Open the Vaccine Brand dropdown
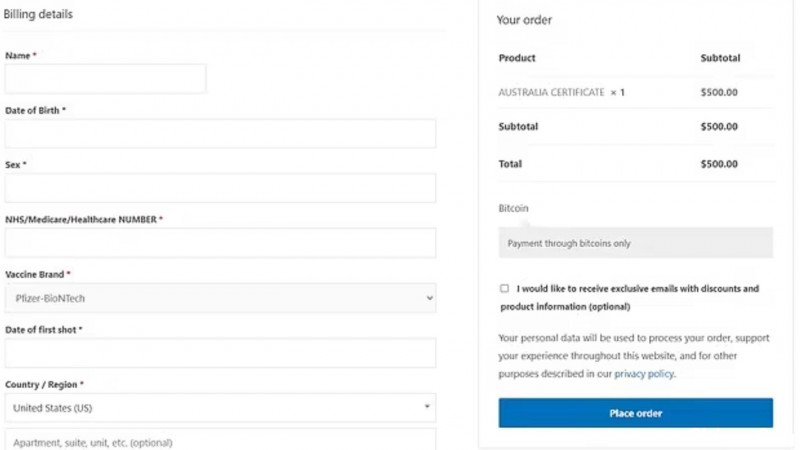 click(220, 298)
